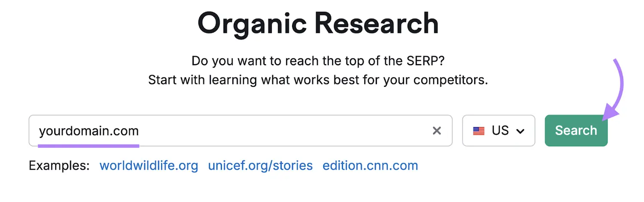The height and width of the screenshot is (202, 644).
Task: Clear the domain input with the X icon
Action: pos(437,131)
